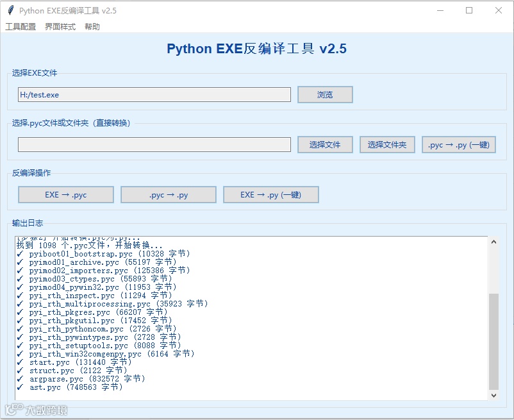Click the feather app icon in title bar

[x=10, y=10]
